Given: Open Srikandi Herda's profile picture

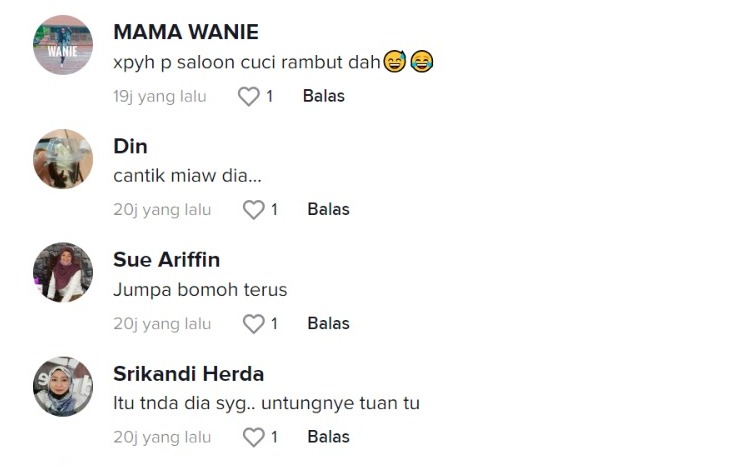Looking at the screenshot, I should [x=63, y=386].
